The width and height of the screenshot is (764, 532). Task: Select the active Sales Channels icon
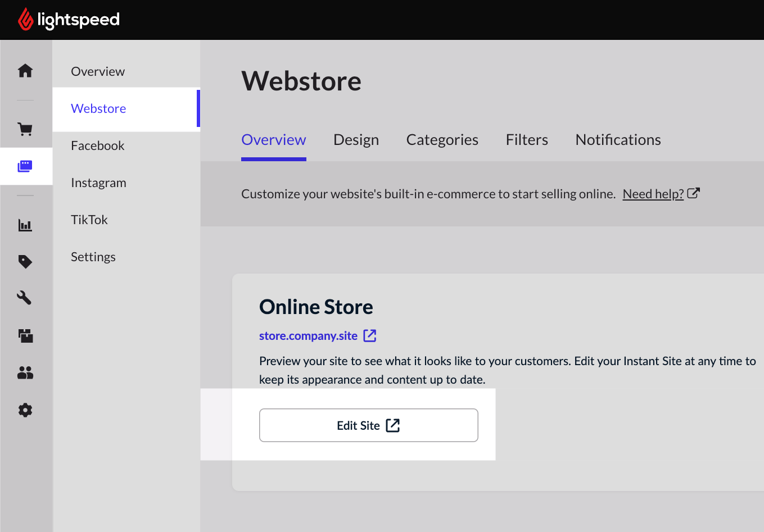(25, 166)
